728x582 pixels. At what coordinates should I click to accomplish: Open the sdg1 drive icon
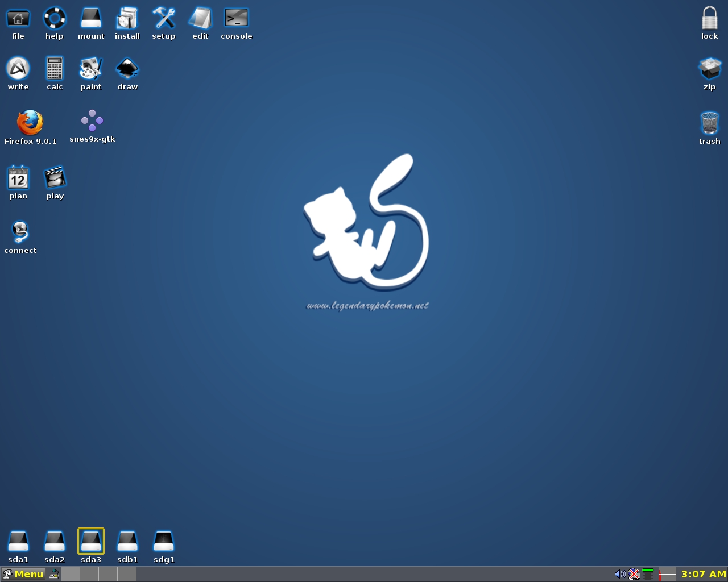164,541
